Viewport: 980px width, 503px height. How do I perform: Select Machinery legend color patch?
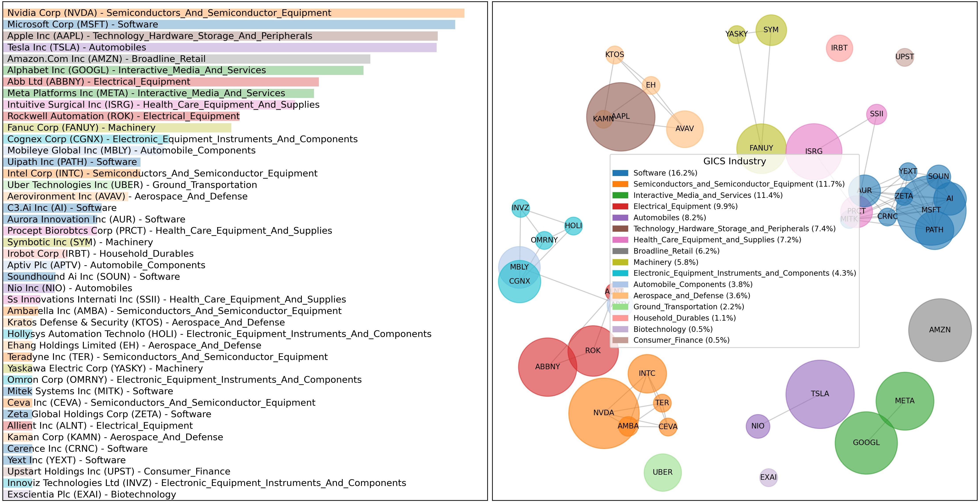620,262
